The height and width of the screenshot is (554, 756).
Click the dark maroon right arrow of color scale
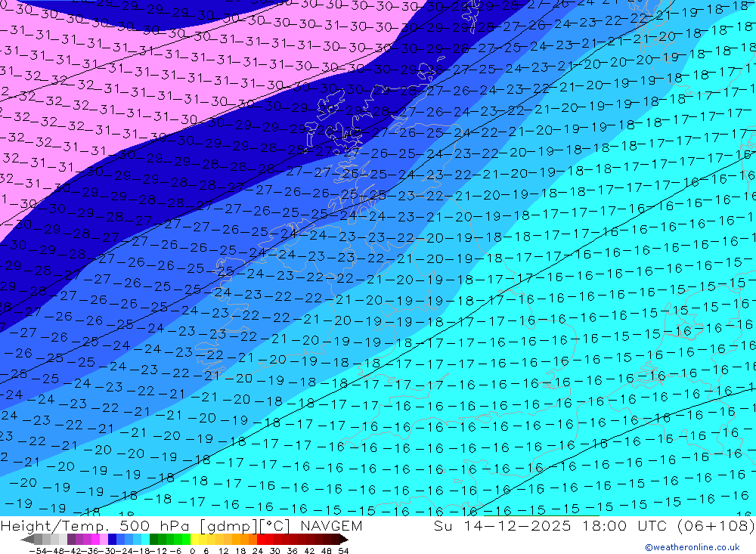click(x=344, y=540)
